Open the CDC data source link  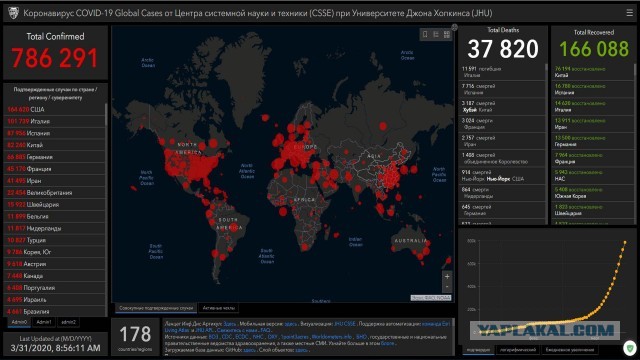click(x=227, y=337)
